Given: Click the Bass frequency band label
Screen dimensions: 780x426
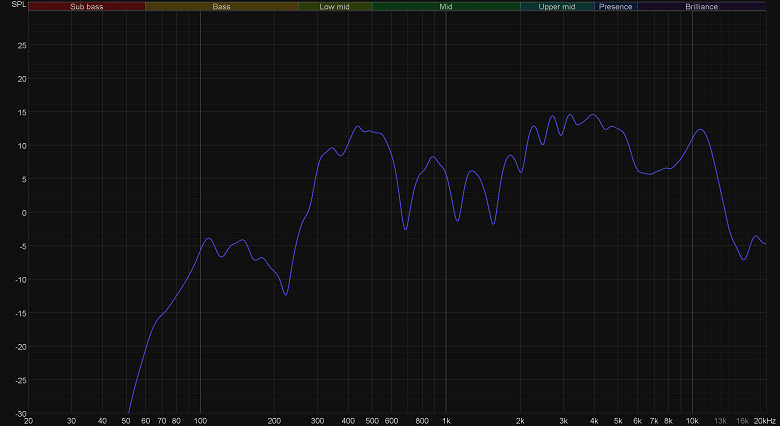Looking at the screenshot, I should tap(221, 6).
